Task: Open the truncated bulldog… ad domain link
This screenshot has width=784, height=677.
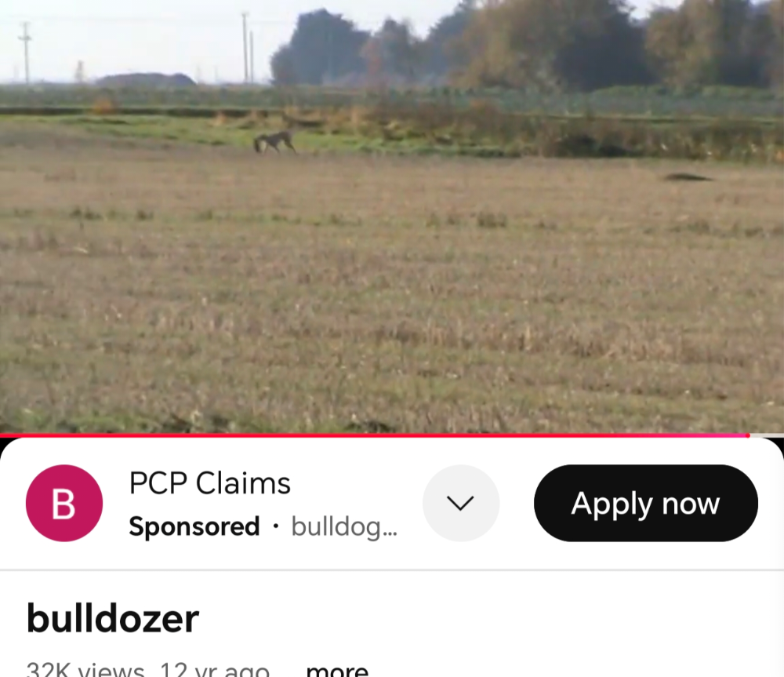Action: pyautogui.click(x=344, y=526)
